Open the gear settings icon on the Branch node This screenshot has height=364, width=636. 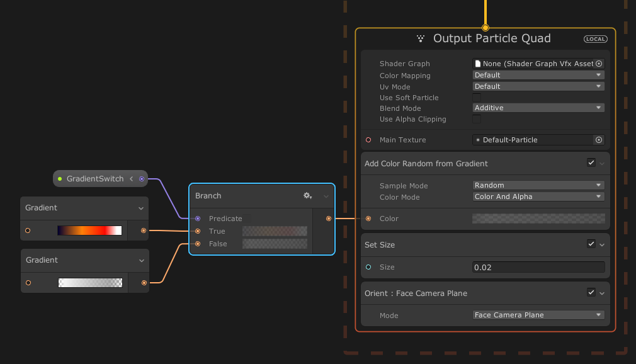click(x=307, y=196)
